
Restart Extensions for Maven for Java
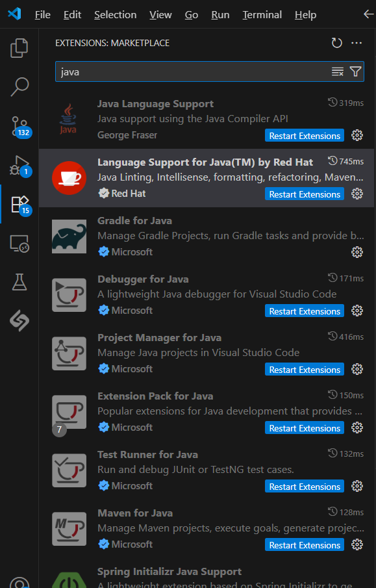[305, 545]
